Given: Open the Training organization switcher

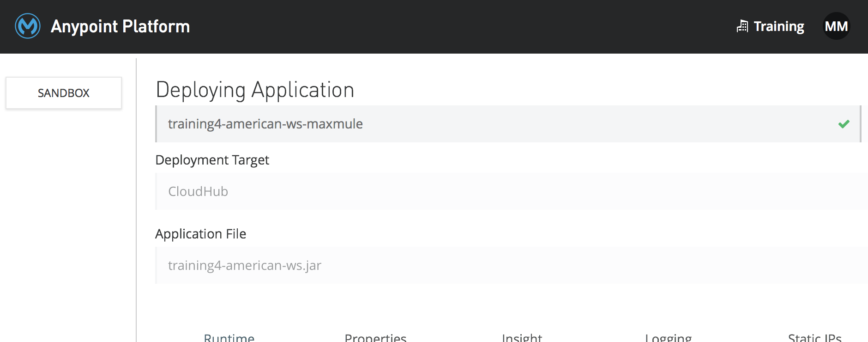Looking at the screenshot, I should click(778, 26).
